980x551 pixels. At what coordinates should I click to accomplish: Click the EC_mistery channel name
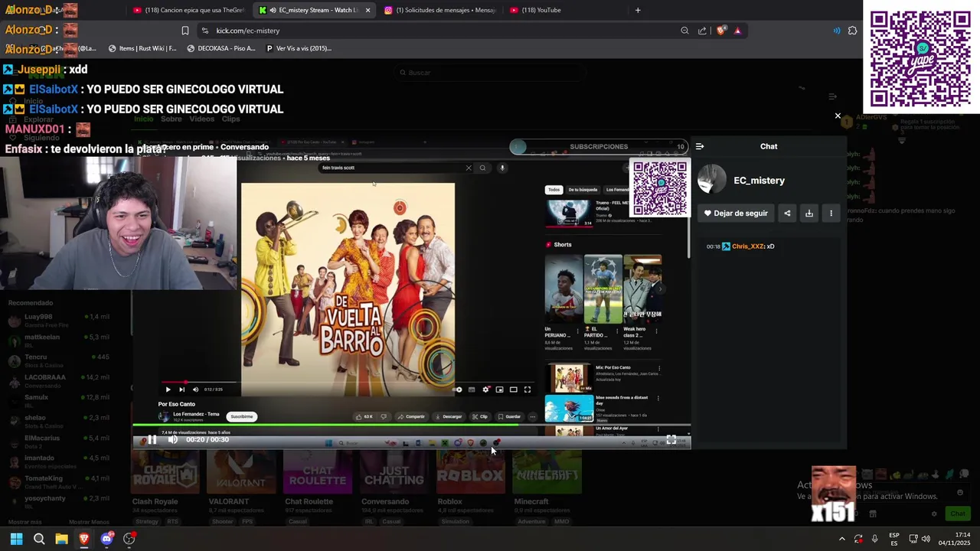[x=759, y=181]
